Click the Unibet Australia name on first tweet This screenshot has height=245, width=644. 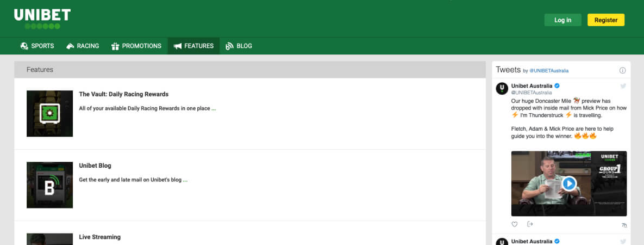532,85
